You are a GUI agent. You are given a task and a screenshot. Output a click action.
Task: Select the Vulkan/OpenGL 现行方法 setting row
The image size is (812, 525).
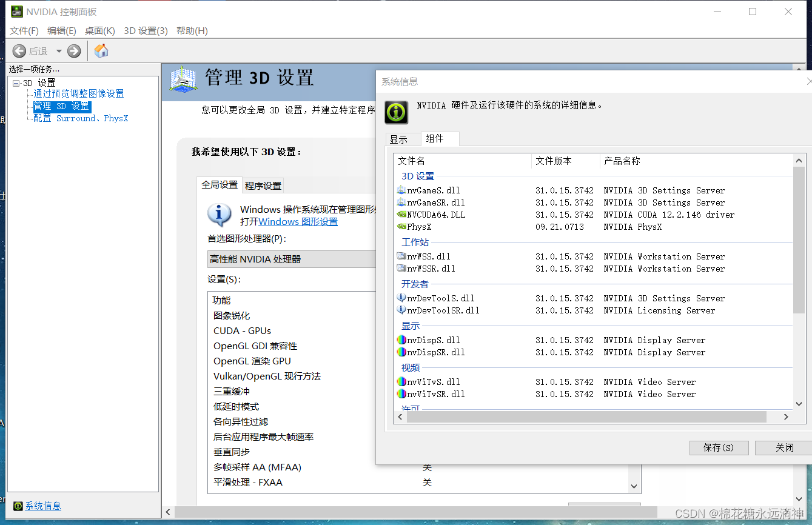tap(267, 376)
